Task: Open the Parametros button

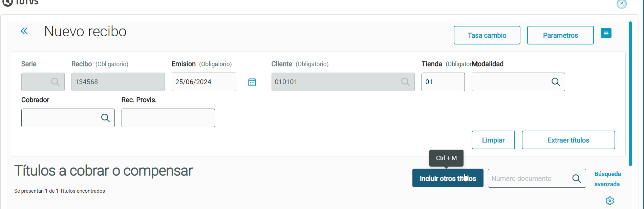Action: coord(560,35)
